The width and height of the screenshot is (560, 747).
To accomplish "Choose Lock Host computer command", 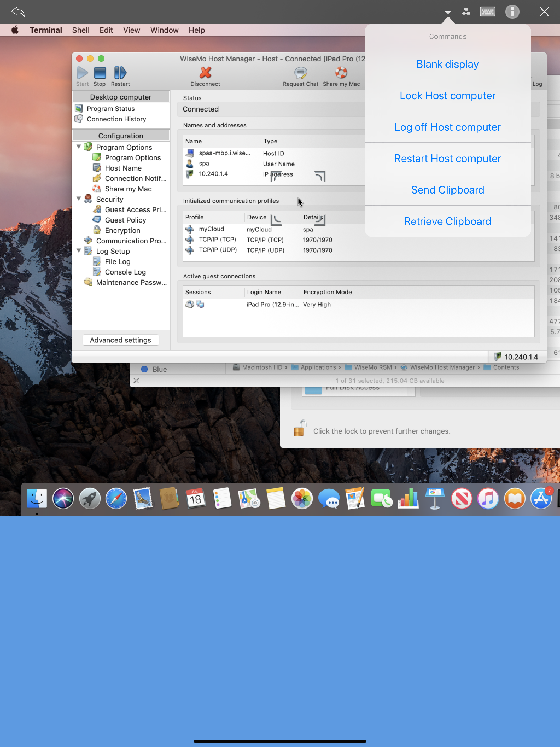I will 448,96.
